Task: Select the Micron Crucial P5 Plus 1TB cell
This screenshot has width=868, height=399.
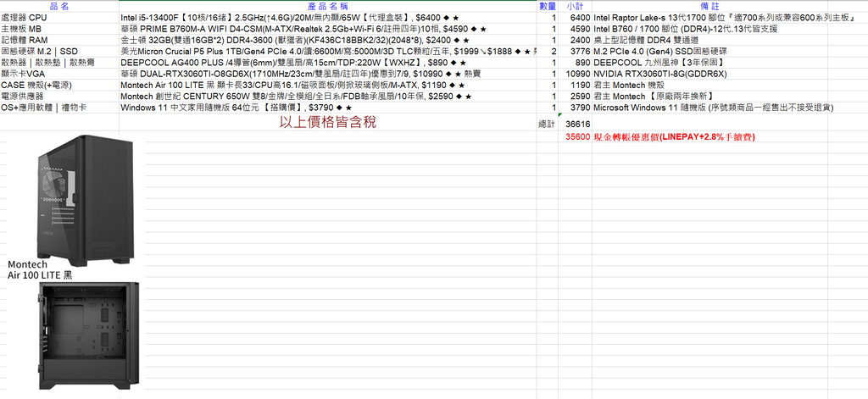Action: click(x=327, y=52)
